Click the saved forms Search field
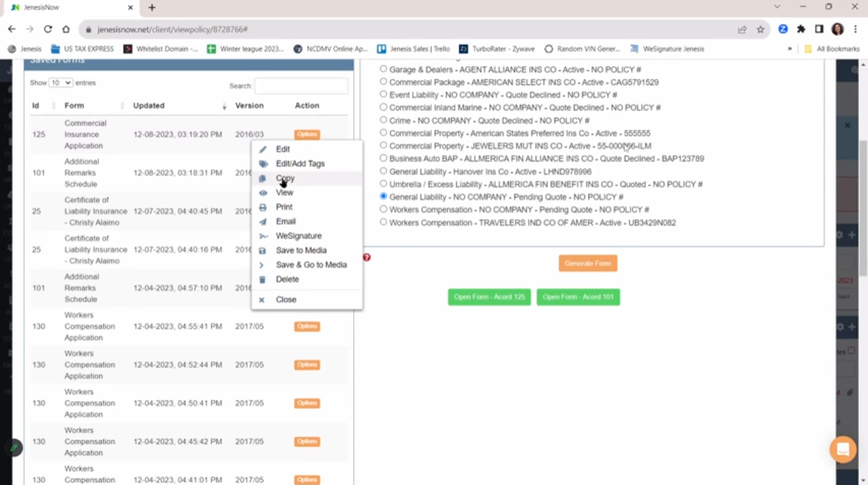868x485 pixels. click(301, 86)
